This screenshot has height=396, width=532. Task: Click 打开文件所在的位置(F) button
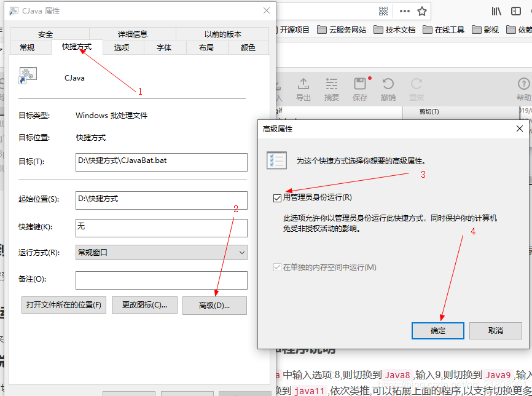coord(64,305)
